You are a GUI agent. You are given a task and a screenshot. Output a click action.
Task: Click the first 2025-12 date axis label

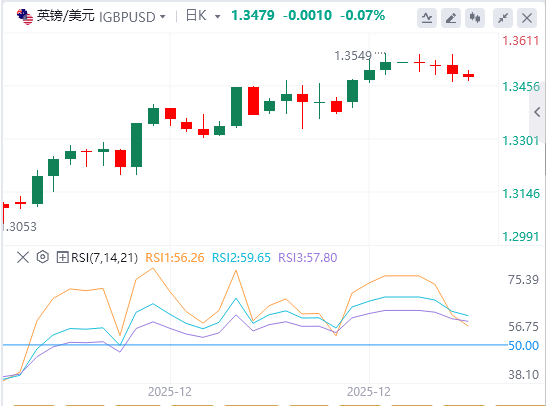(170, 392)
